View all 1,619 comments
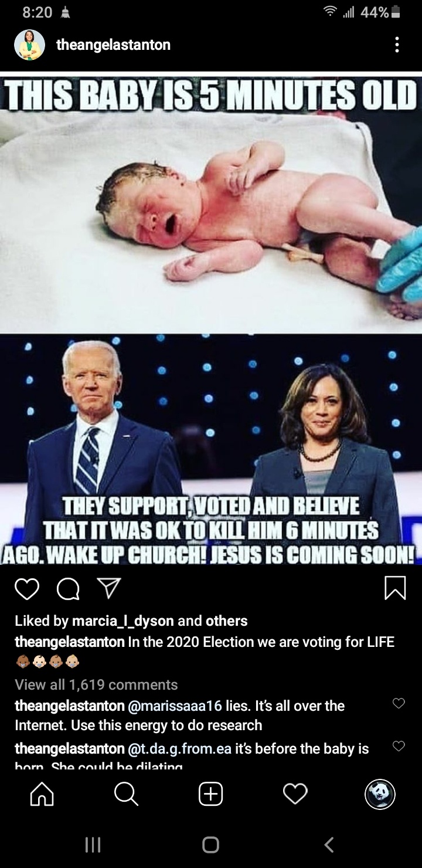Image resolution: width=422 pixels, height=868 pixels. click(x=96, y=684)
